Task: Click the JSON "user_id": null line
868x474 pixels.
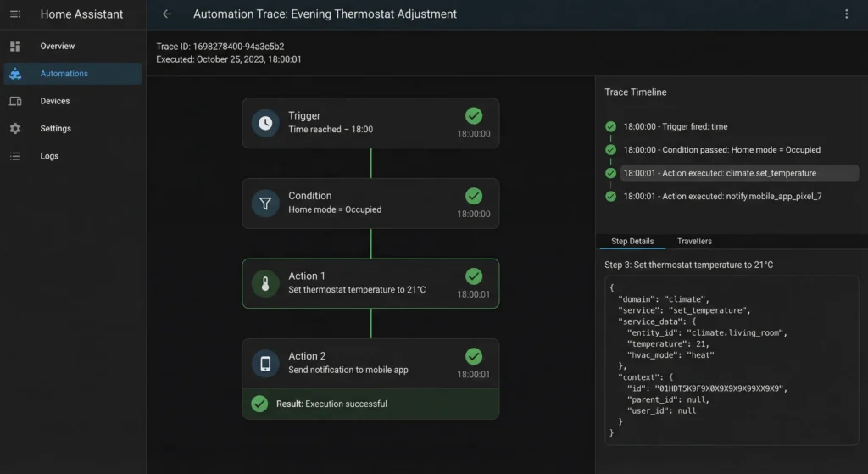Action: [661, 411]
